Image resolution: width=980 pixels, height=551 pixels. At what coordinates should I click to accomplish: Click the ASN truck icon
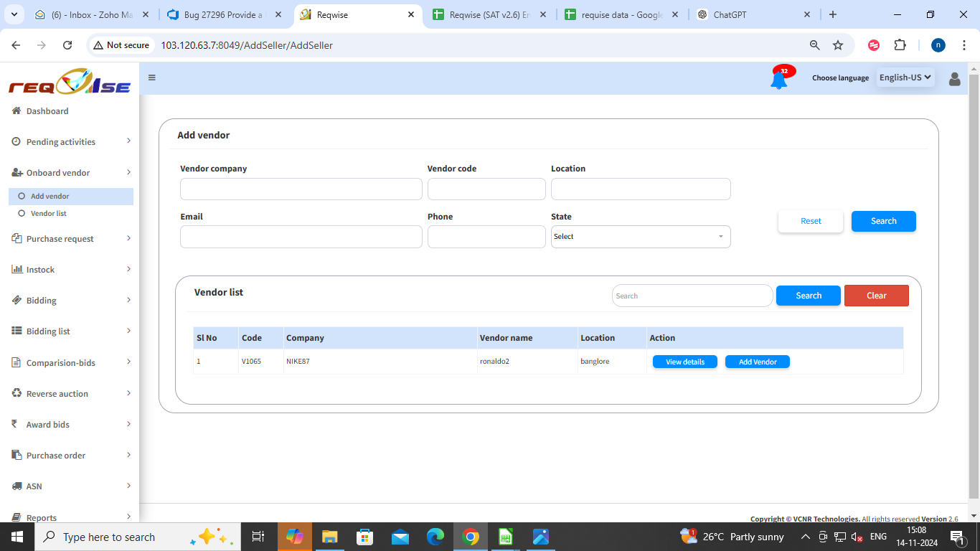tap(17, 486)
